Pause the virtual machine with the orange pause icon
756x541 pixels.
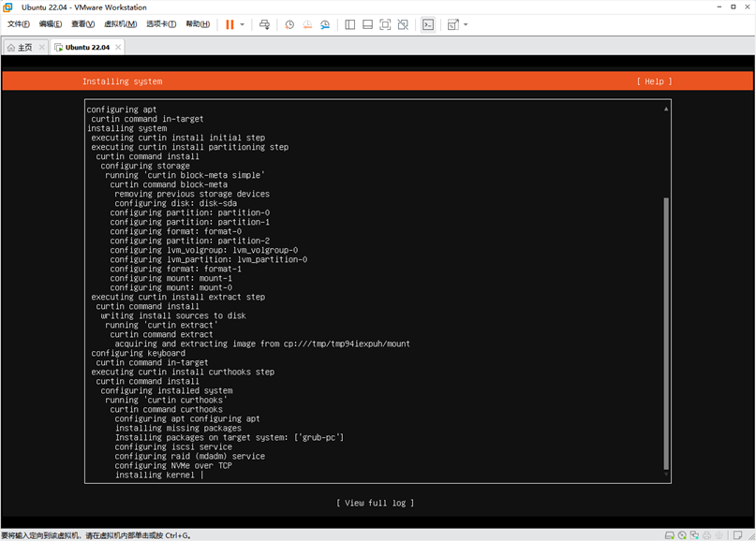click(230, 24)
